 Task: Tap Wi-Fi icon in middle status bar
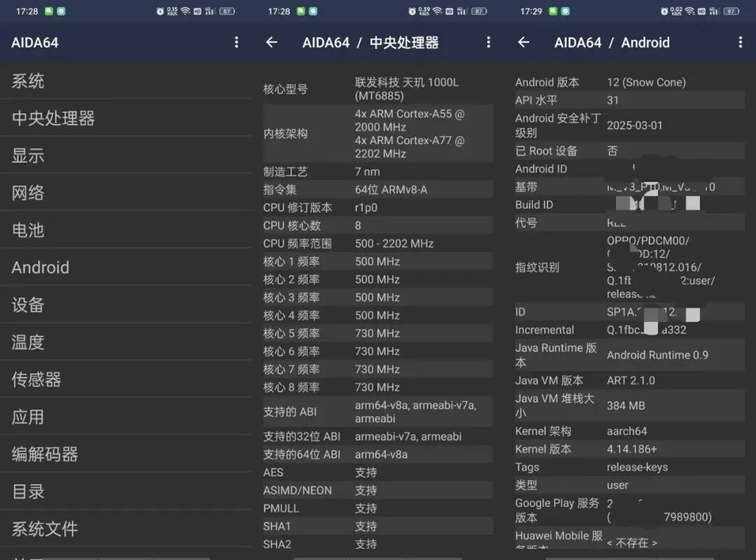click(x=437, y=11)
